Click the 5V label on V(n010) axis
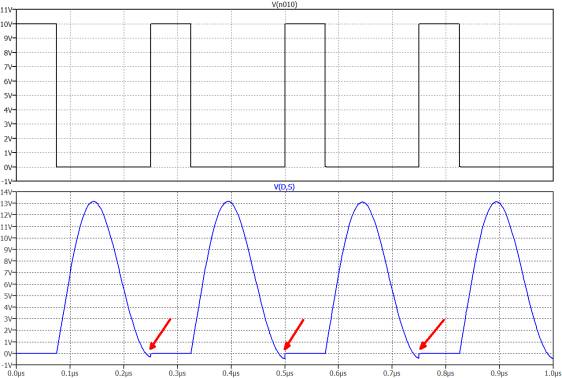Screen dimensions: 562x378 (8, 96)
